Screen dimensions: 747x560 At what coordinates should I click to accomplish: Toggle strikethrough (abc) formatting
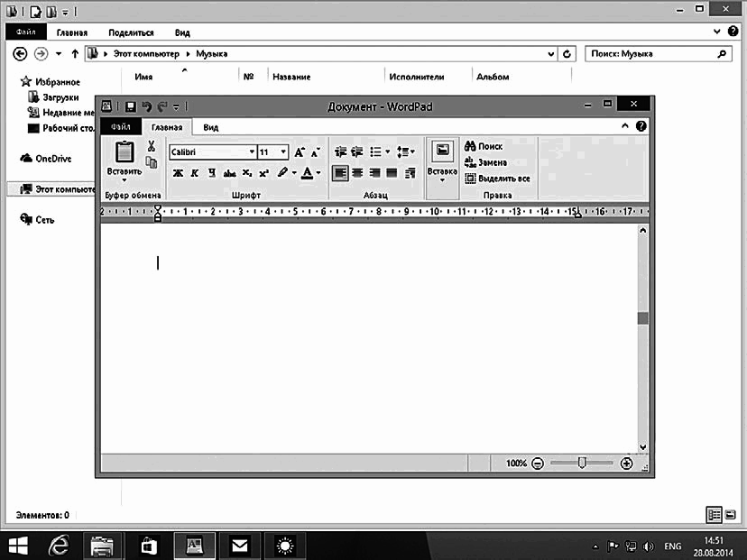(x=229, y=173)
